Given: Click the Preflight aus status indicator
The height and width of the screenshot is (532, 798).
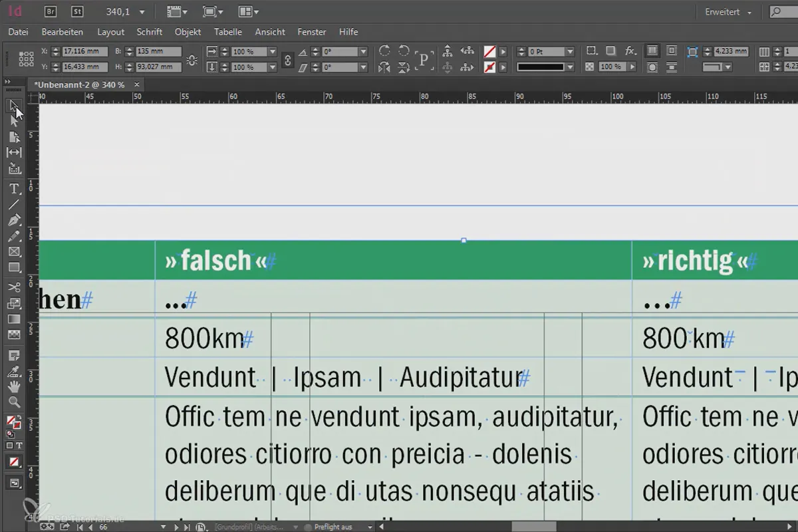Looking at the screenshot, I should click(x=334, y=527).
